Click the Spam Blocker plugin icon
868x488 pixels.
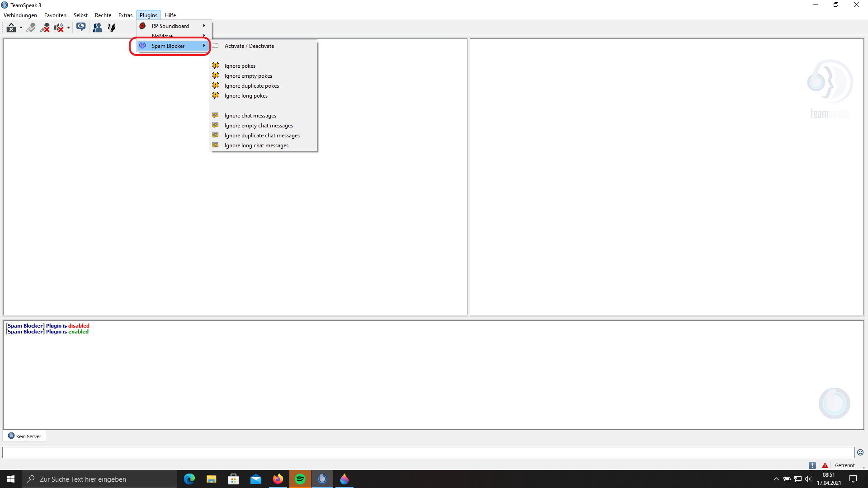click(x=142, y=46)
